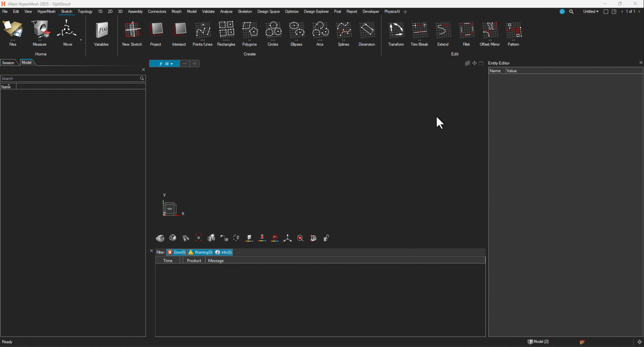Click the four-arrow move icon above viewport
This screenshot has height=347, width=644.
pyautogui.click(x=474, y=63)
